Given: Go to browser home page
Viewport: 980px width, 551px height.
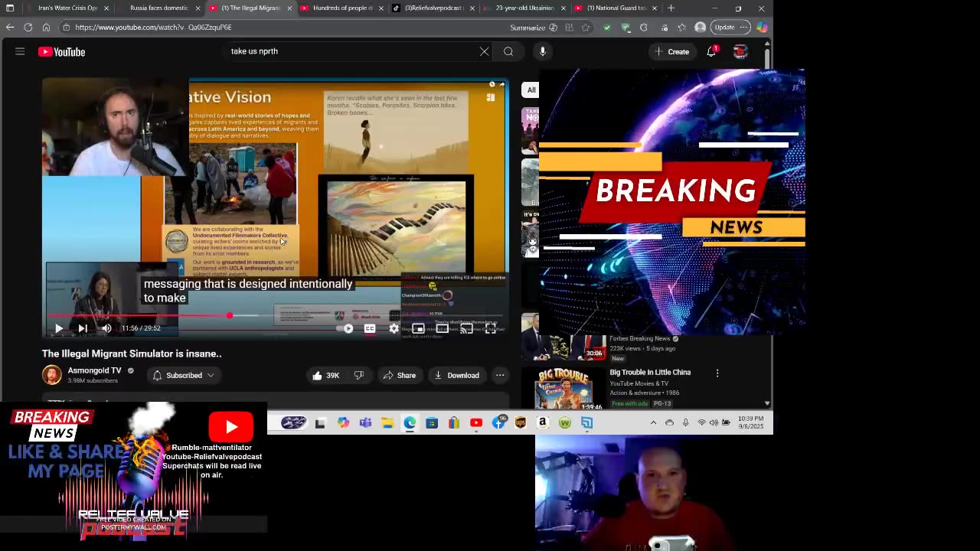Looking at the screenshot, I should click(x=46, y=28).
